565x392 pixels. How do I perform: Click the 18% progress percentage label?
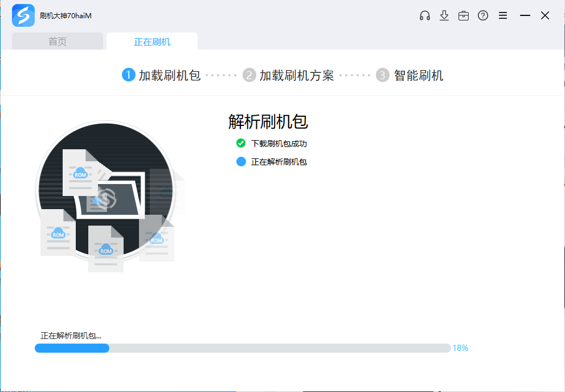click(x=460, y=348)
